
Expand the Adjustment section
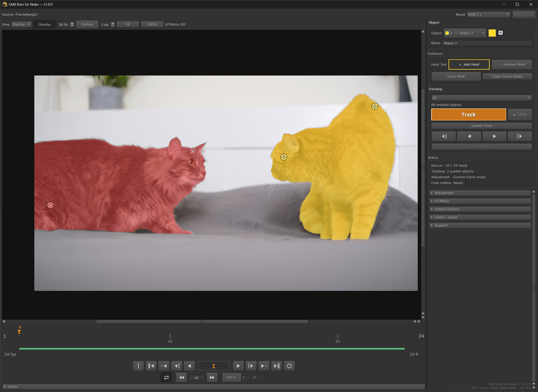(480, 193)
